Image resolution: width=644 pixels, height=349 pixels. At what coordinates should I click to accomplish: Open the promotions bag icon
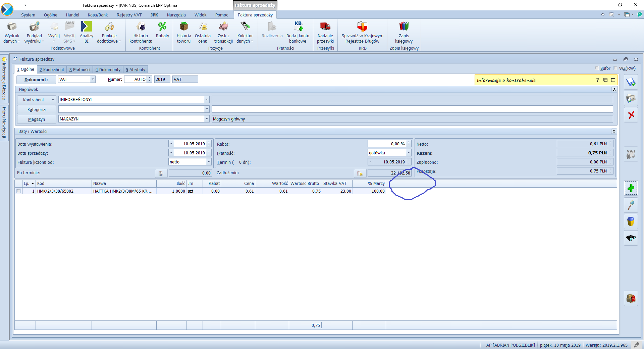(x=631, y=298)
